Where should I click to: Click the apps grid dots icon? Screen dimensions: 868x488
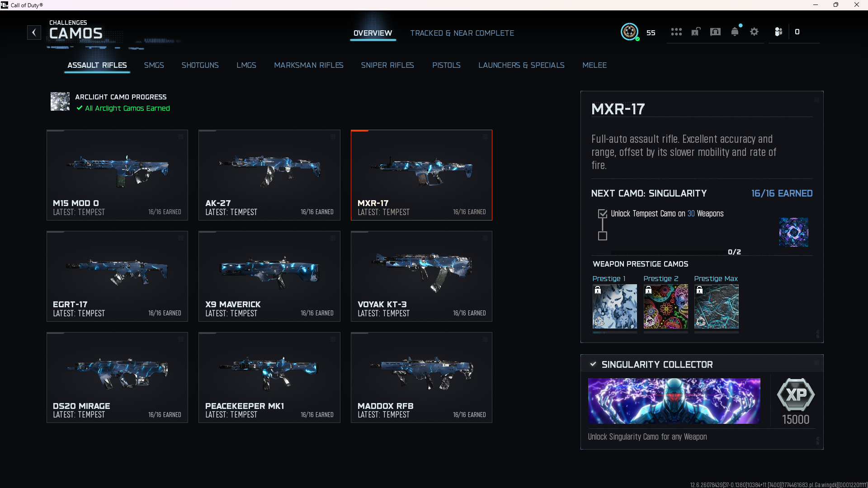coord(676,32)
